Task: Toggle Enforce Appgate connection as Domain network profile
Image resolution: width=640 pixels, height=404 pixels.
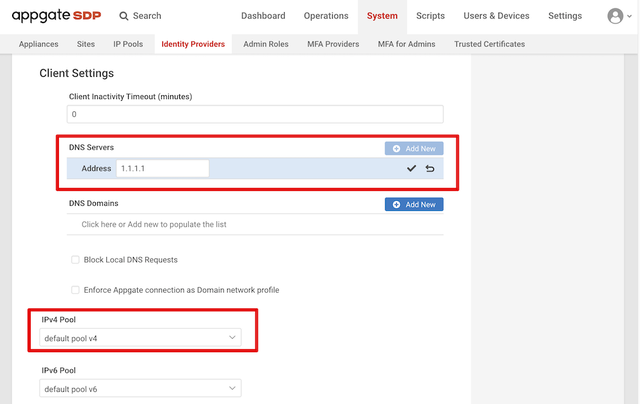Action: [75, 290]
